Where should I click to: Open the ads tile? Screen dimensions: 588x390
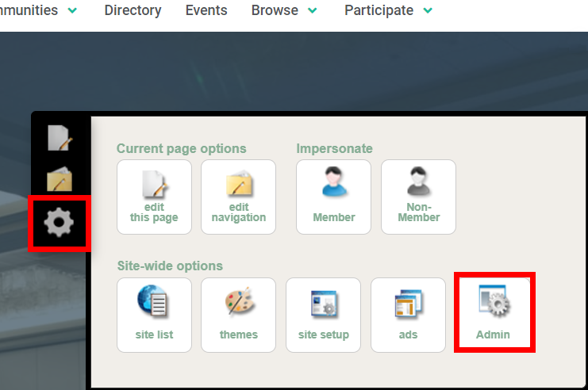tap(408, 315)
